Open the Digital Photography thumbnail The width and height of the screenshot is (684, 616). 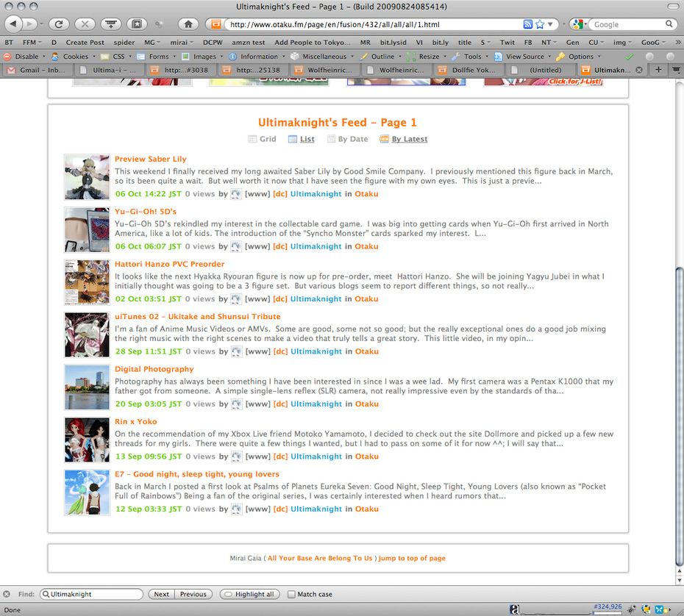(x=87, y=387)
